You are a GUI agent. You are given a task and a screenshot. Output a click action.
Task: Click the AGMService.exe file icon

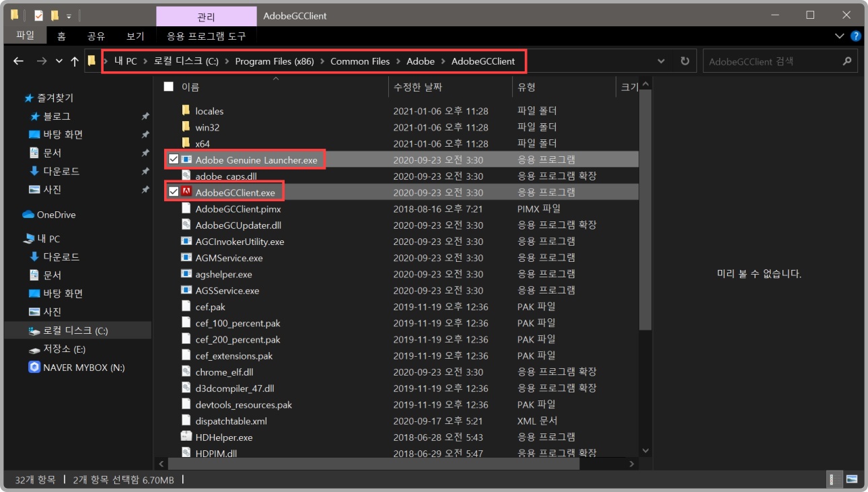(186, 258)
